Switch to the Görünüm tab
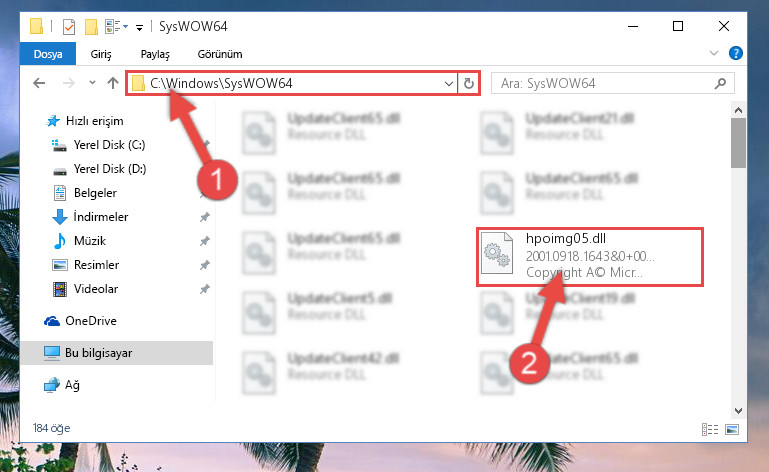 tap(220, 54)
